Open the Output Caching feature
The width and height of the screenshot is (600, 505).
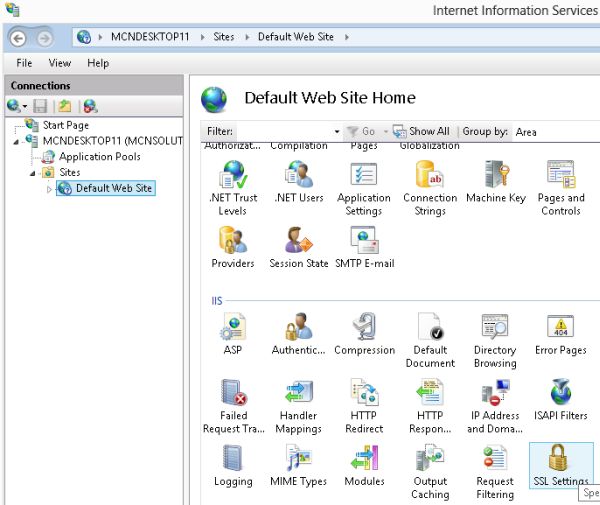pos(430,472)
